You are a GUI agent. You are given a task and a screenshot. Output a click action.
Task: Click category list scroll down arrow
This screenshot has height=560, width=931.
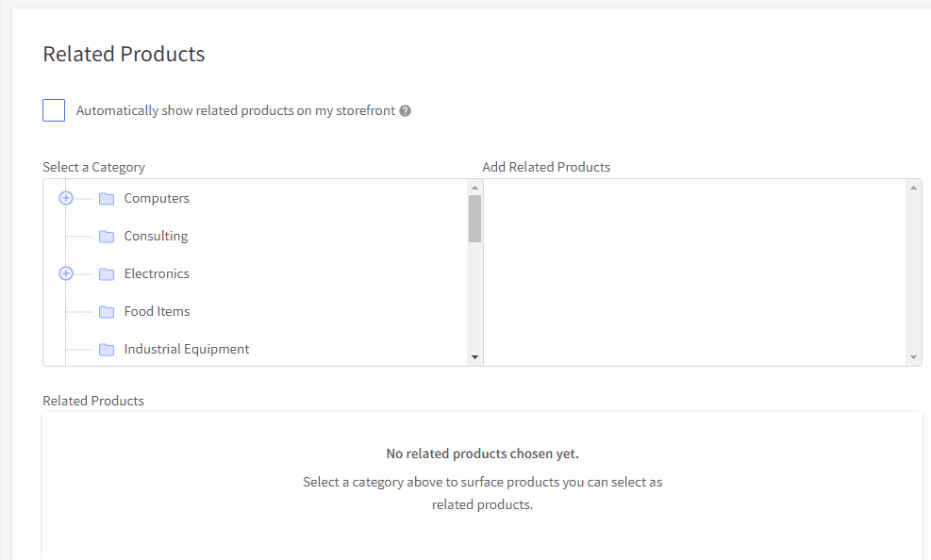pos(474,357)
